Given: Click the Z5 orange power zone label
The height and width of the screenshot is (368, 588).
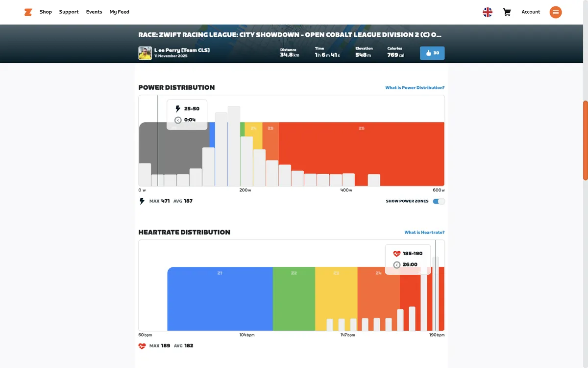Looking at the screenshot, I should pyautogui.click(x=270, y=128).
